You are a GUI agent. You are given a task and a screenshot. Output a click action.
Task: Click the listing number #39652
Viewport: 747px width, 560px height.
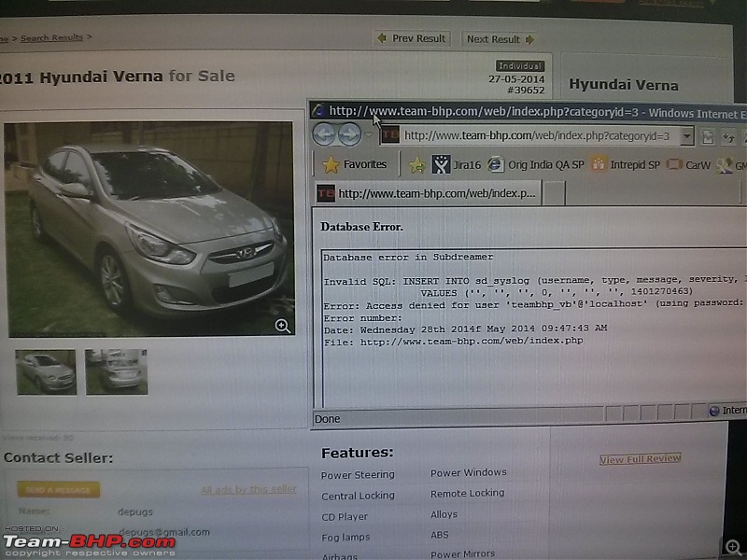(526, 90)
